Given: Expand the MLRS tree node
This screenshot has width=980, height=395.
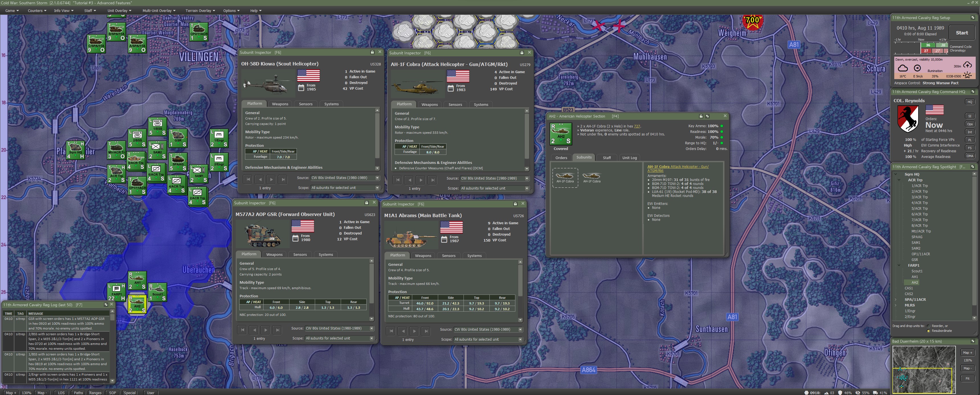Looking at the screenshot, I should (896, 305).
